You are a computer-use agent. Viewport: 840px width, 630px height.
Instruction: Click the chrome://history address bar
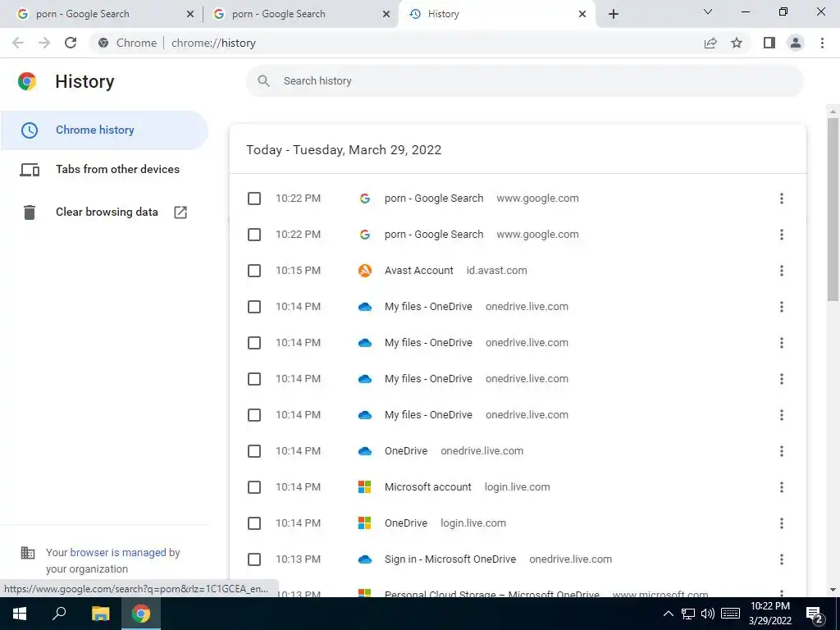(x=396, y=43)
